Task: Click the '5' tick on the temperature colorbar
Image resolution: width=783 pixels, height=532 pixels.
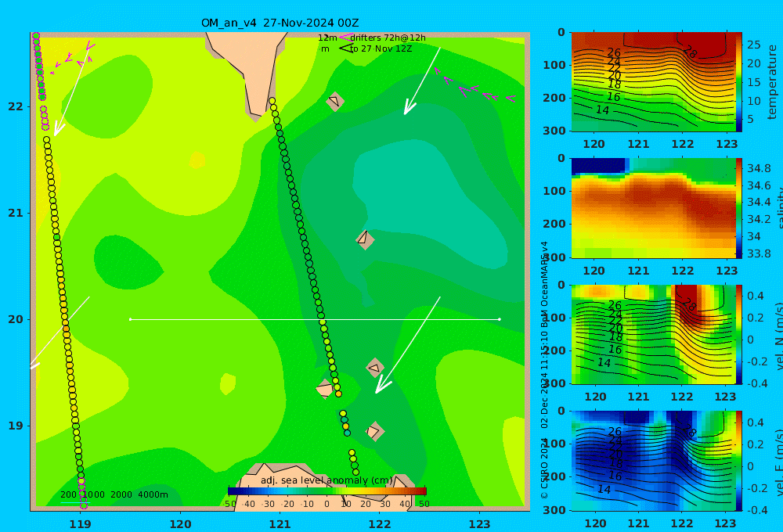Action: pos(751,119)
